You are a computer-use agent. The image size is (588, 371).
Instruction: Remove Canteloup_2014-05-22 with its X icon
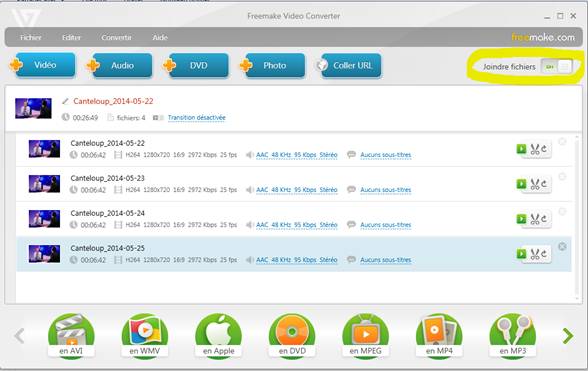click(x=562, y=141)
